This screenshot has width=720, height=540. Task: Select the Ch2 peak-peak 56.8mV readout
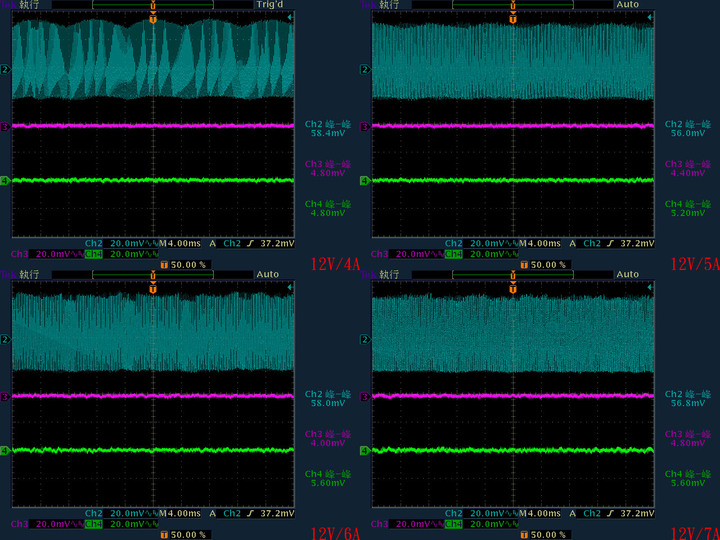[688, 399]
